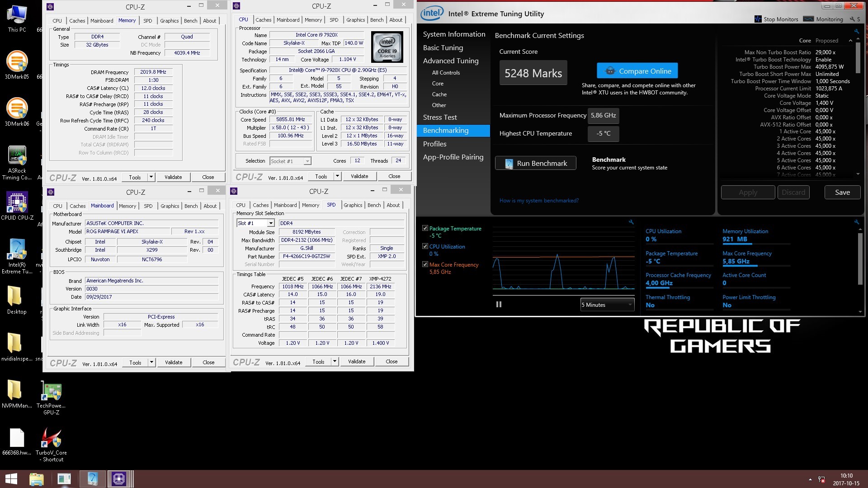Open the Desktop folder icon
Viewport: 868px width, 488px height.
17,300
